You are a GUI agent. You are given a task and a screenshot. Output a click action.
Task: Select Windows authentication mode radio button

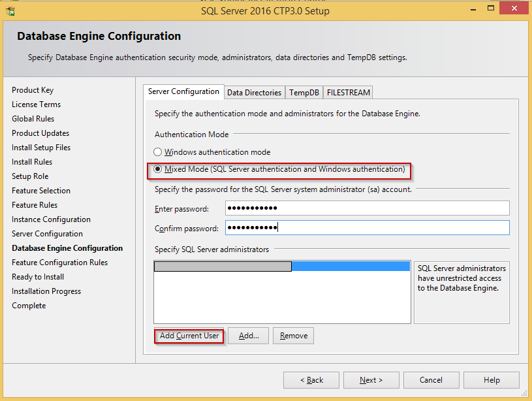pos(157,152)
